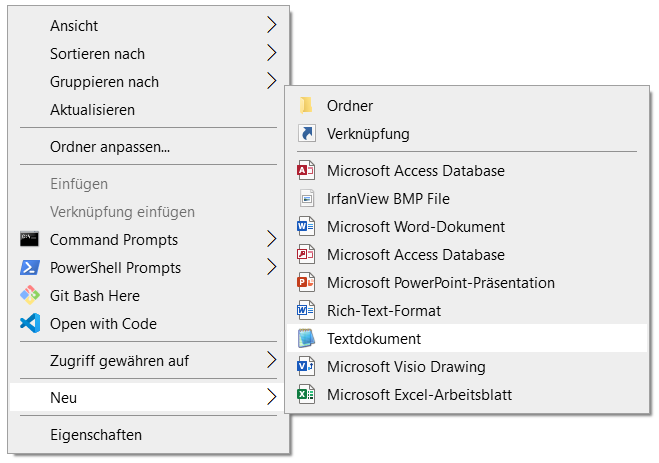Click the Microsoft Word-Dokument icon
Viewport: 659px width, 463px height.
coord(306,226)
